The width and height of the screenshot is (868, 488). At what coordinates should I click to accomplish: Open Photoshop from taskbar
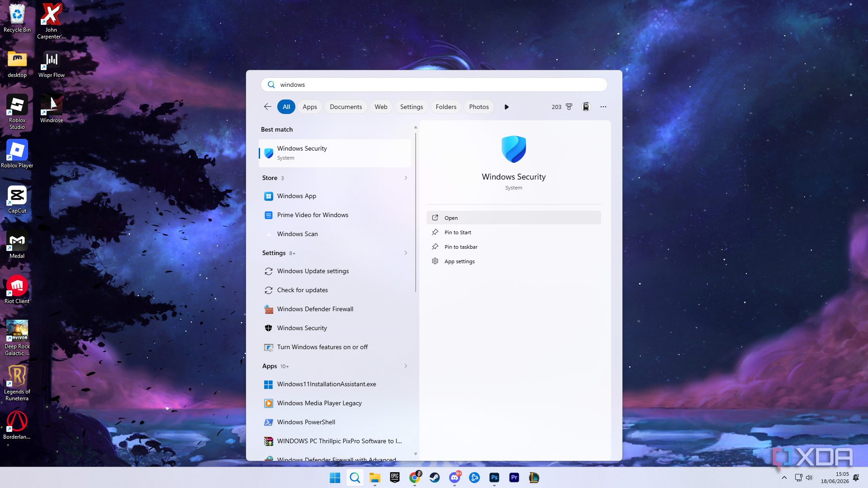click(494, 478)
